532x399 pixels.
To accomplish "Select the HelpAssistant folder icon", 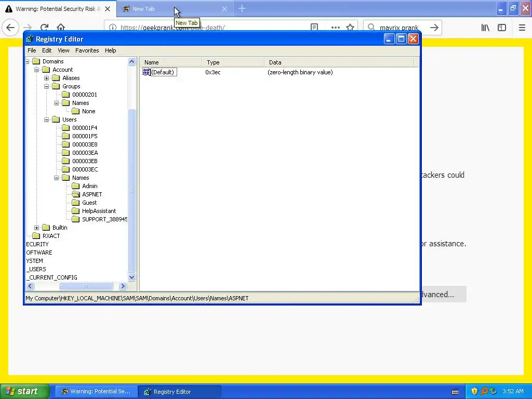I will pyautogui.click(x=76, y=211).
